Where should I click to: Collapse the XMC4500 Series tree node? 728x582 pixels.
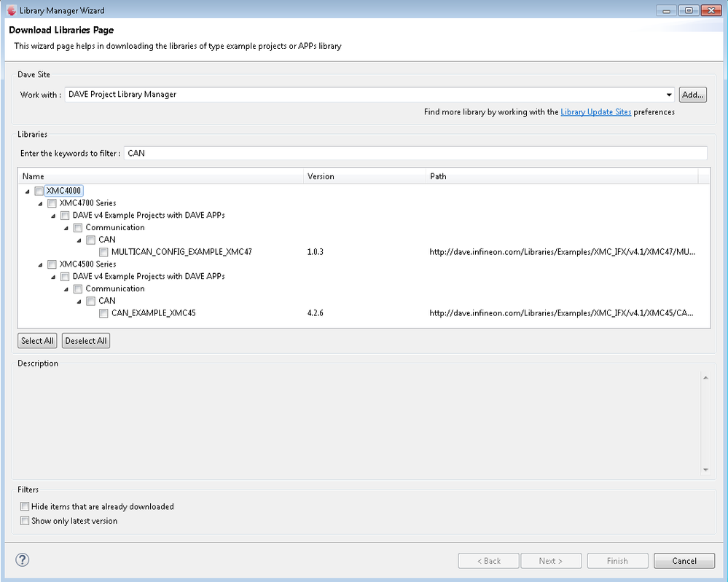(41, 264)
